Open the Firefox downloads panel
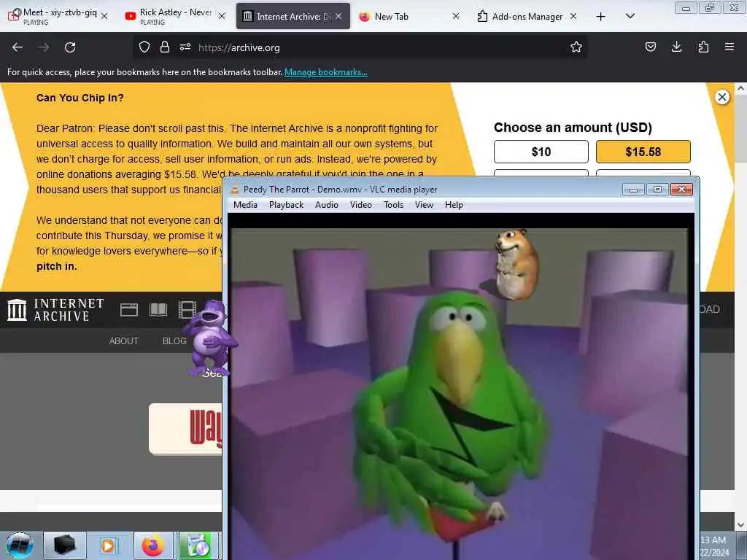The image size is (747, 560). click(676, 47)
